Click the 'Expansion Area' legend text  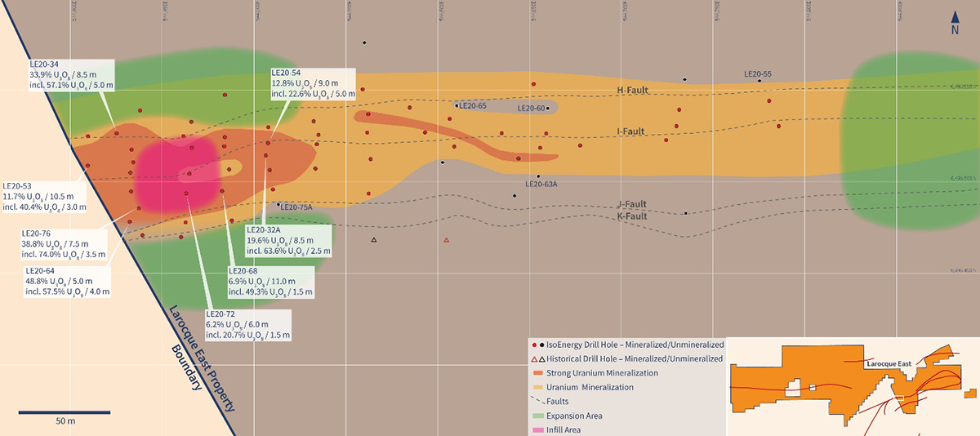[576, 416]
